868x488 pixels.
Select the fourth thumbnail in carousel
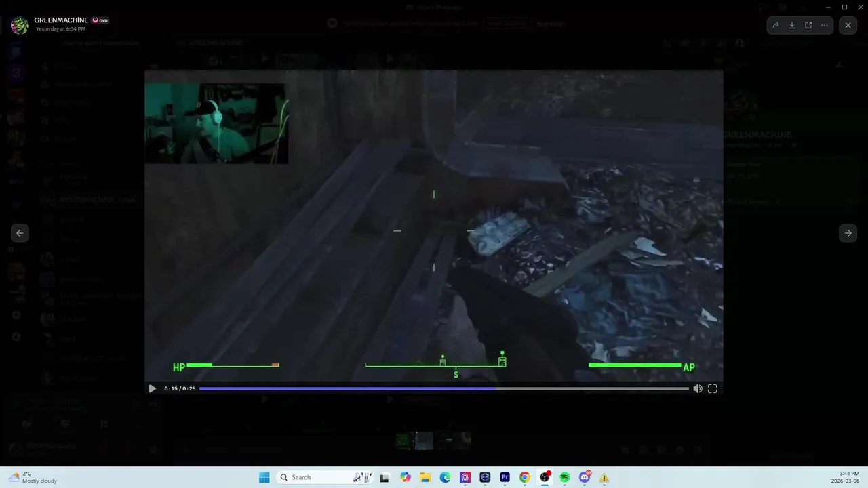[x=462, y=441]
